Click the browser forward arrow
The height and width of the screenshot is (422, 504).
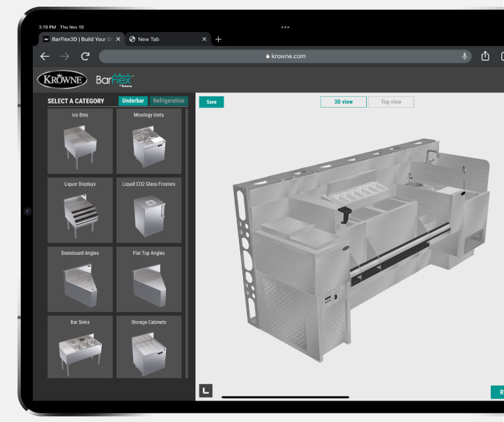65,56
